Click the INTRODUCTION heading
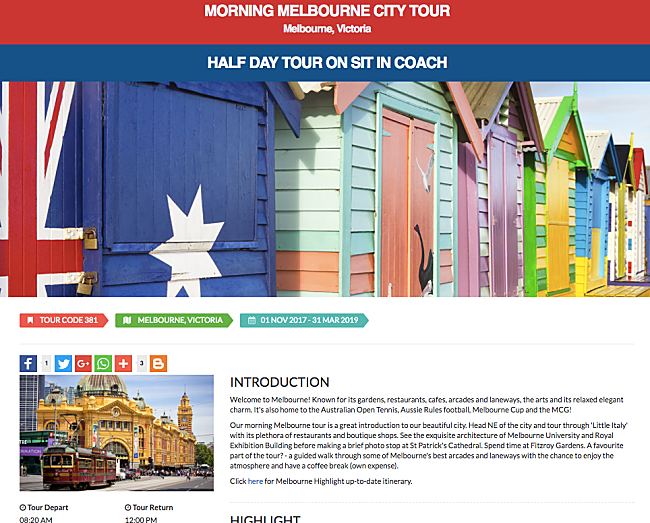Viewport: 650px width, 523px height. click(x=280, y=382)
